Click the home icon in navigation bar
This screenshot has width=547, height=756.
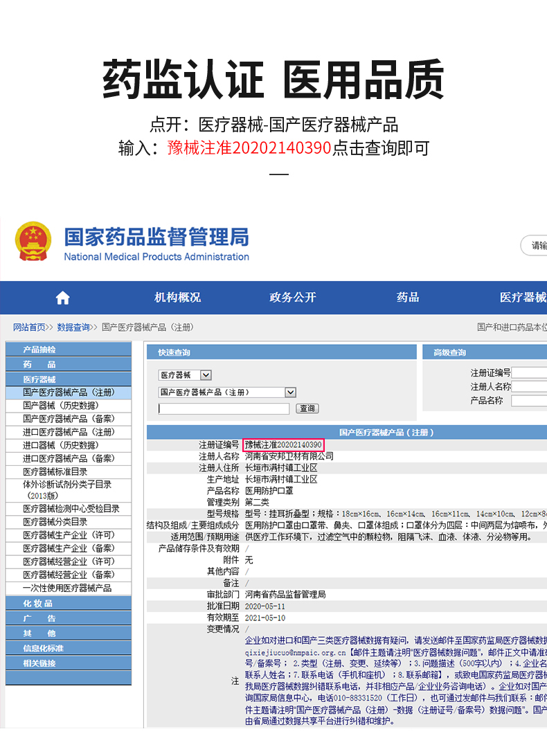[63, 298]
